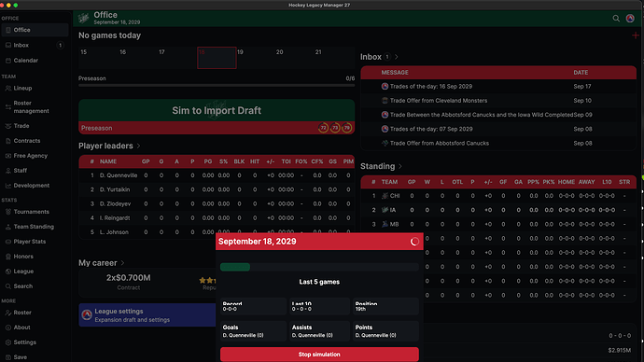Click the team logo beside Office title
Screen dimensions: 644x362
(83, 18)
